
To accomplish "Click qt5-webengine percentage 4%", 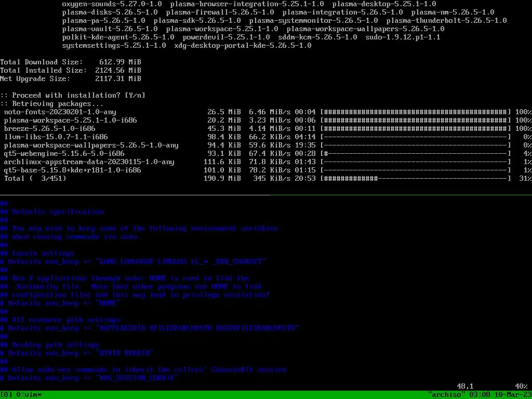I will (527, 153).
